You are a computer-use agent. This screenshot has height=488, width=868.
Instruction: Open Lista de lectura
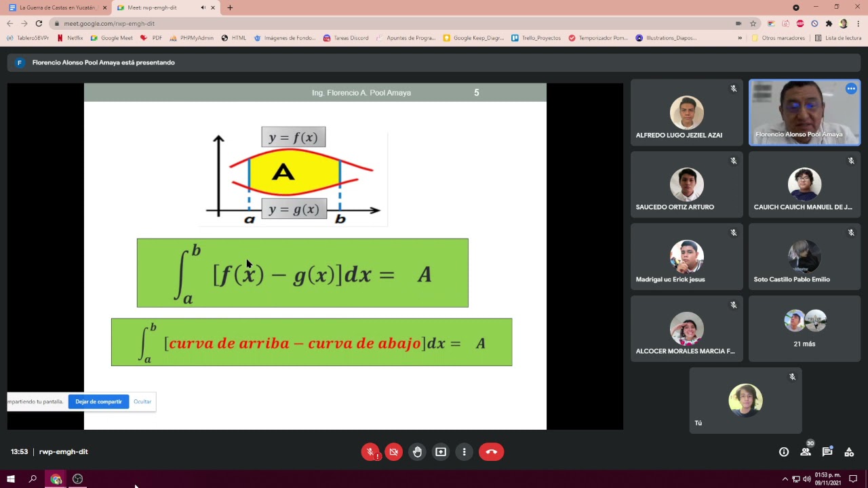click(x=838, y=38)
